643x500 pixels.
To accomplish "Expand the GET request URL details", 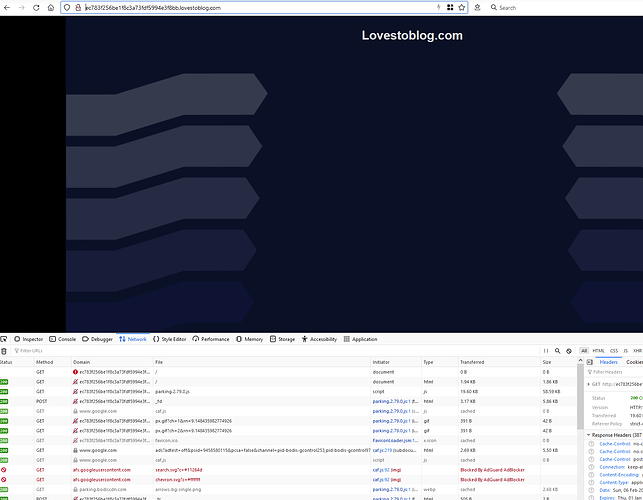I will tap(588, 384).
